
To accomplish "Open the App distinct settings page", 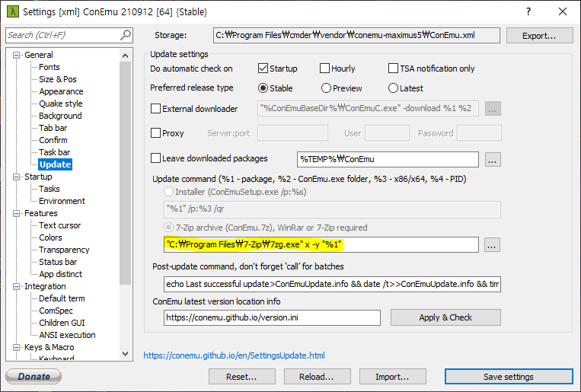I will 60,274.
